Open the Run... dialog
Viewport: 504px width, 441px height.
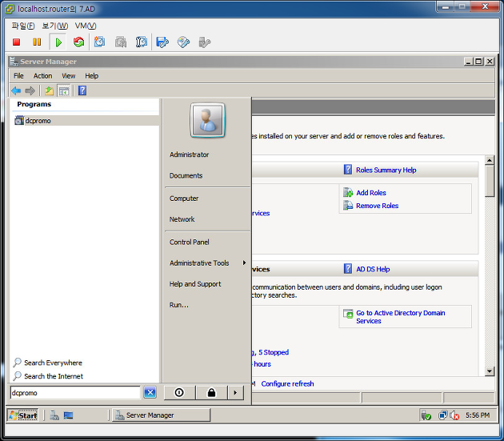coord(179,305)
